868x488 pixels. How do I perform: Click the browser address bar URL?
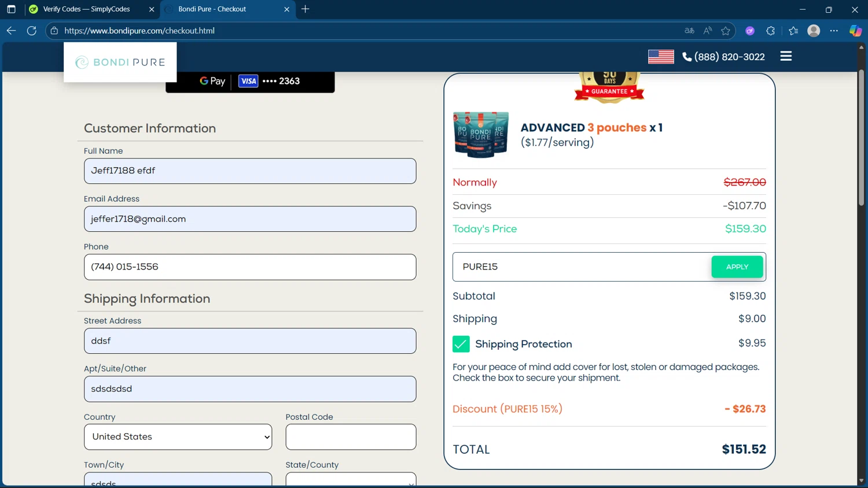[x=139, y=31]
